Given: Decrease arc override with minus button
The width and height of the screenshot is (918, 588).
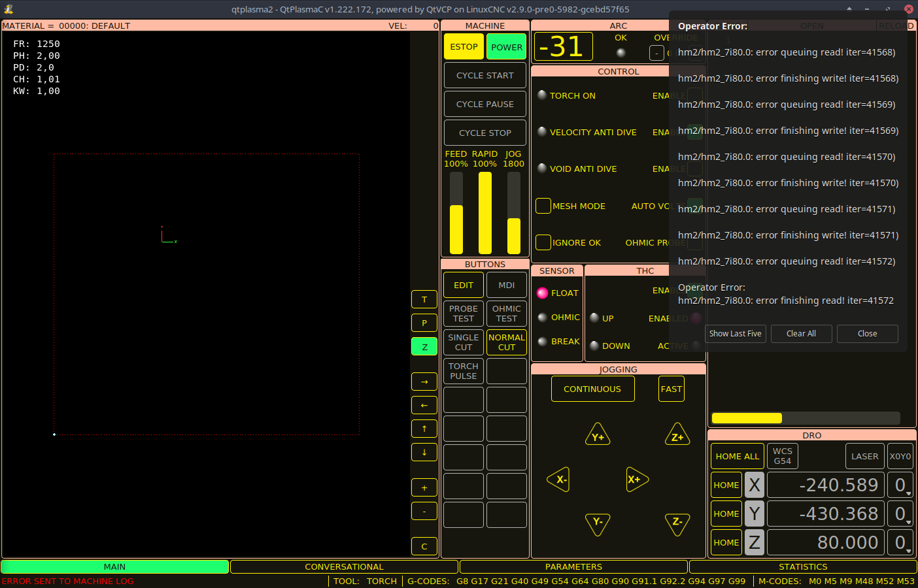Looking at the screenshot, I should point(656,53).
